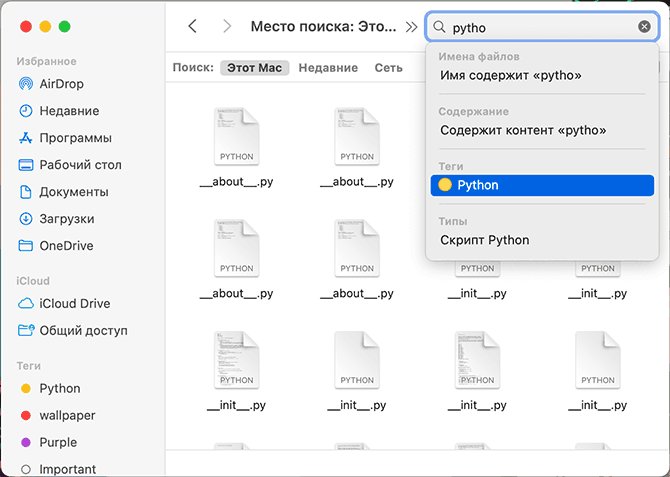Choose Скрипт Python type suggestion

[542, 240]
